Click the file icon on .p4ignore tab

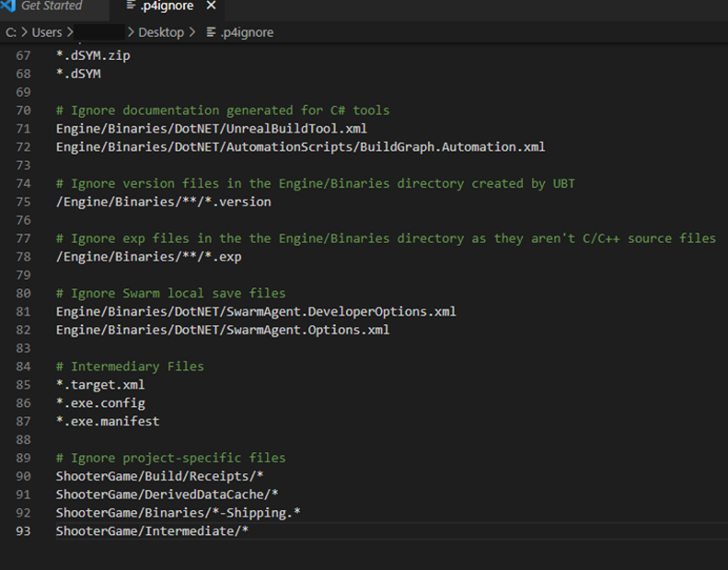click(x=131, y=6)
